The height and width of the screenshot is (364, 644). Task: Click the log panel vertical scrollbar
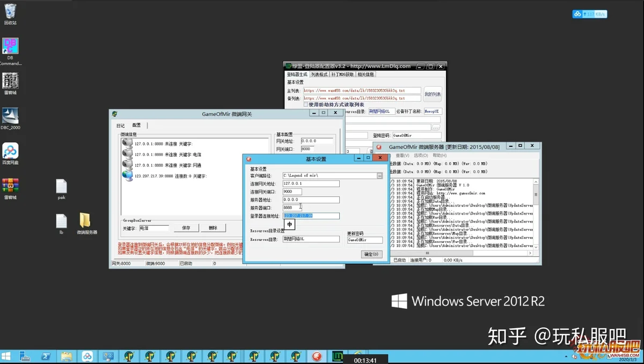pyautogui.click(x=536, y=213)
